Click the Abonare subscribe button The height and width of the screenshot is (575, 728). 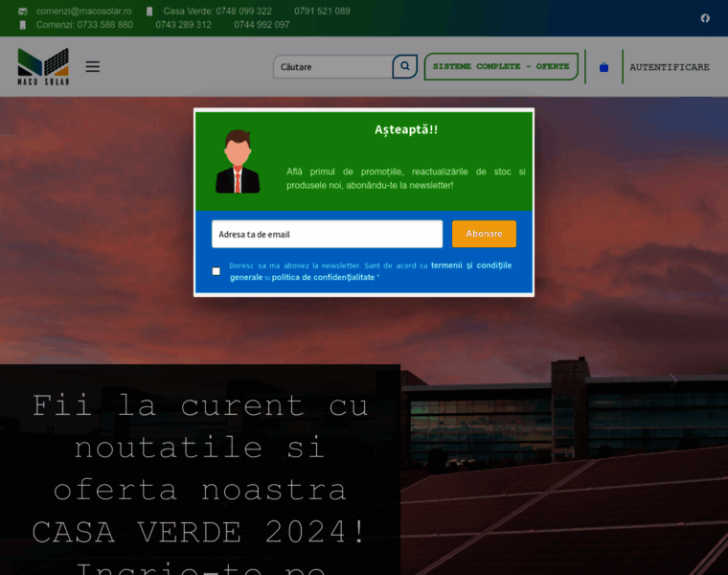[x=484, y=234]
